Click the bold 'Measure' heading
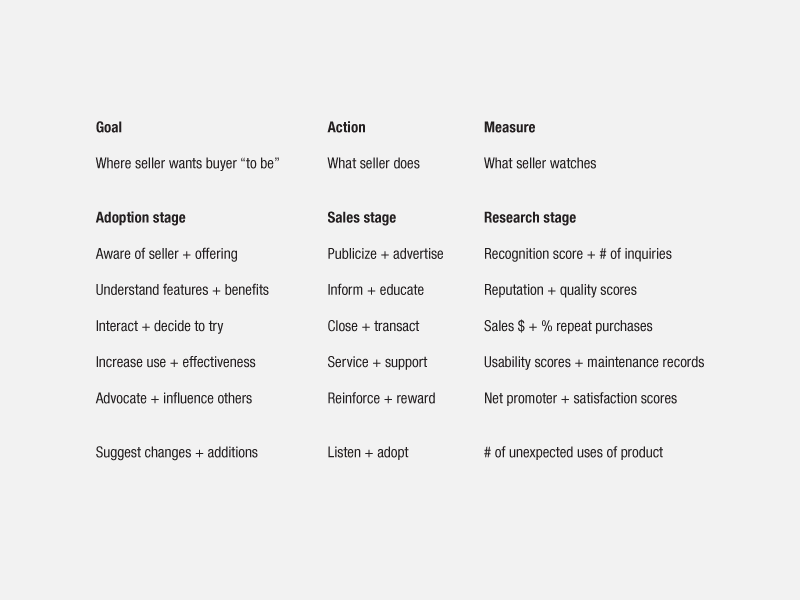The image size is (800, 600). 509,127
